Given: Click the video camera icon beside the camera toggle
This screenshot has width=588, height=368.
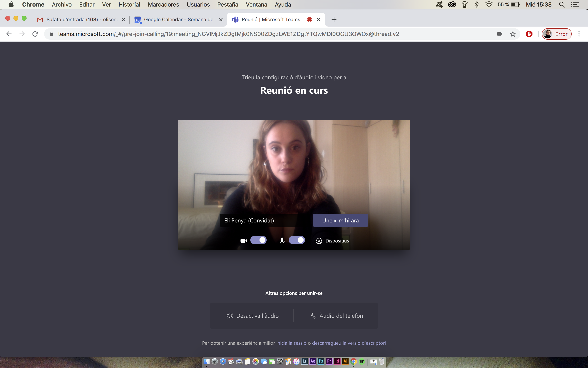Looking at the screenshot, I should (244, 241).
